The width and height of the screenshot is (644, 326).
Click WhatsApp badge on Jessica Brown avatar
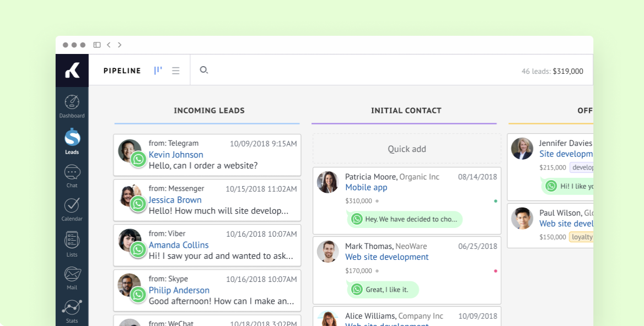[138, 204]
